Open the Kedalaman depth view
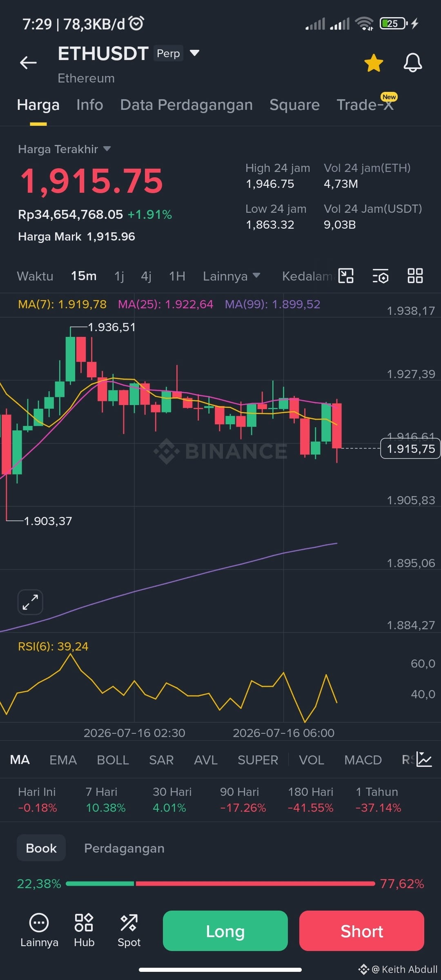The height and width of the screenshot is (980, 441). pyautogui.click(x=308, y=276)
